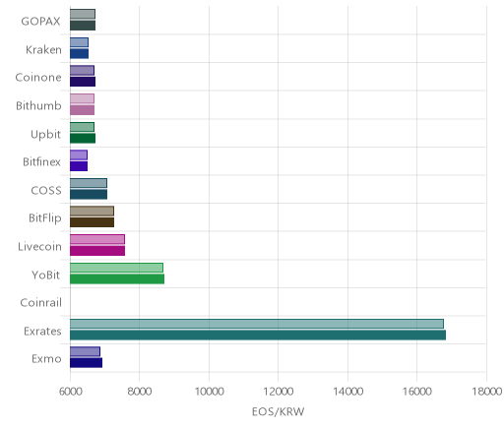Select the light green YoBit bar
This screenshot has height=429, width=504.
click(116, 268)
